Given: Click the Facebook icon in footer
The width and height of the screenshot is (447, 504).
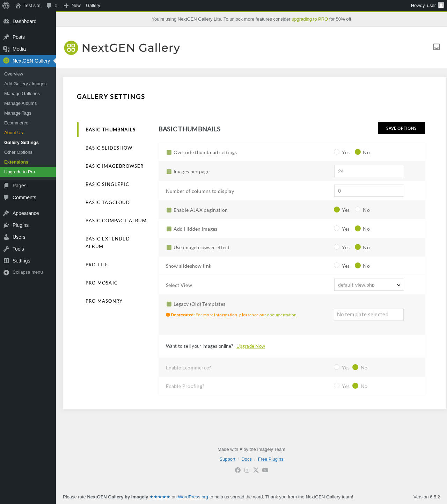Looking at the screenshot, I should point(238,470).
